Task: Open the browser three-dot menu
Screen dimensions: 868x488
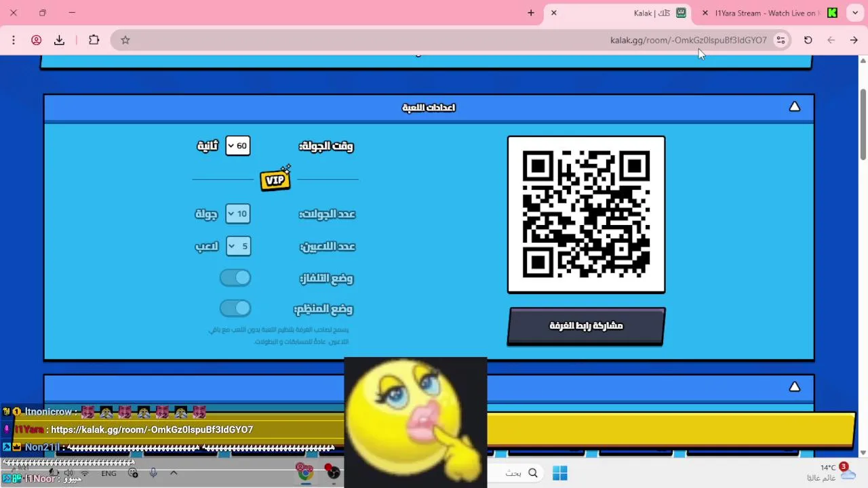Action: 14,40
